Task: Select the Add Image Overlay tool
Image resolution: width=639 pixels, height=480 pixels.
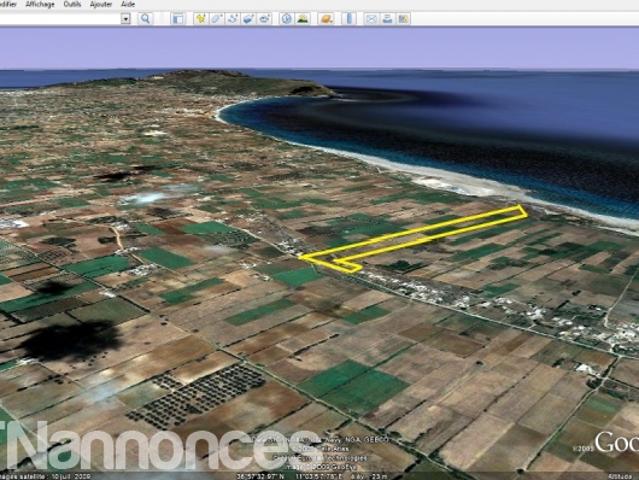Action: (x=249, y=19)
